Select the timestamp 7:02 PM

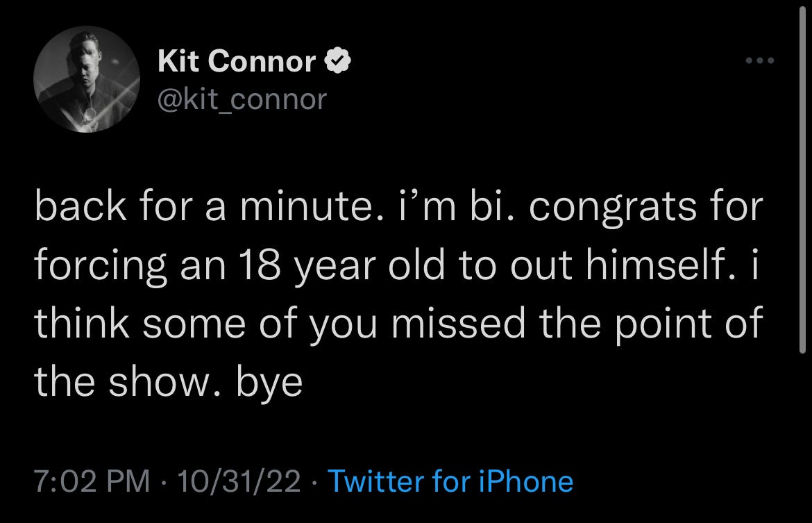tap(90, 481)
